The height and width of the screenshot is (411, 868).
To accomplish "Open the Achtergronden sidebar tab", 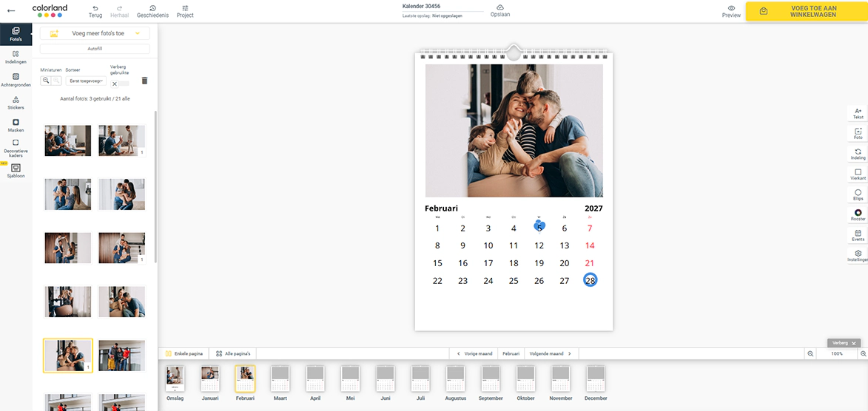I will point(16,81).
